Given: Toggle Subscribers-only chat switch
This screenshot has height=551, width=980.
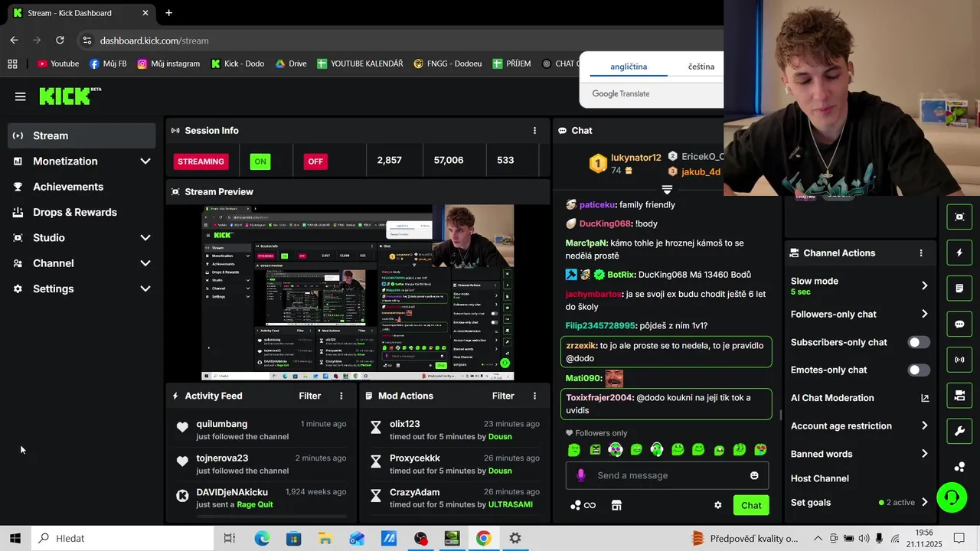Looking at the screenshot, I should pos(919,342).
